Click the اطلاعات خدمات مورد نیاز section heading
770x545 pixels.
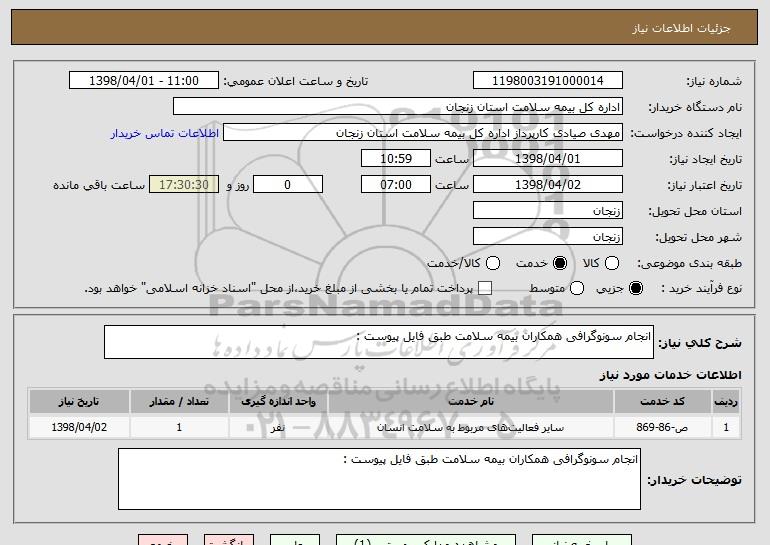point(670,375)
